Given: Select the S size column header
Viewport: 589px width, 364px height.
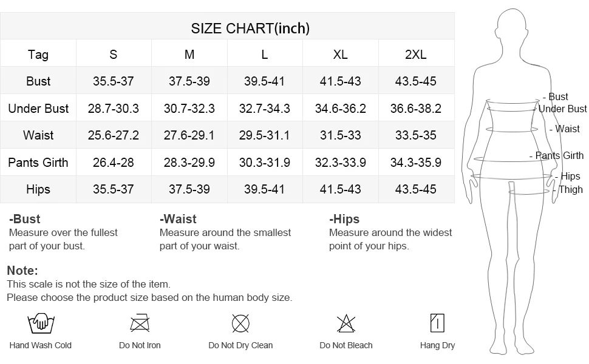Looking at the screenshot, I should coord(114,55).
